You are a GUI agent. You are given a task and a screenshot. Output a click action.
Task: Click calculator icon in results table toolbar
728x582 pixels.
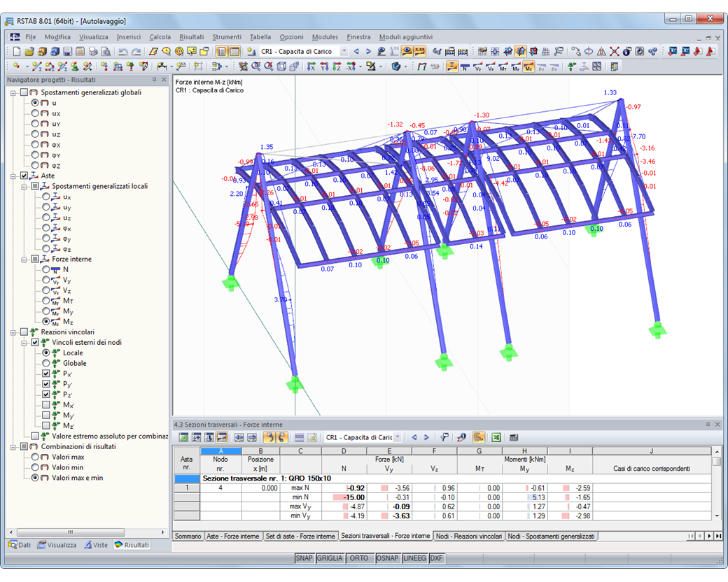pyautogui.click(x=514, y=437)
